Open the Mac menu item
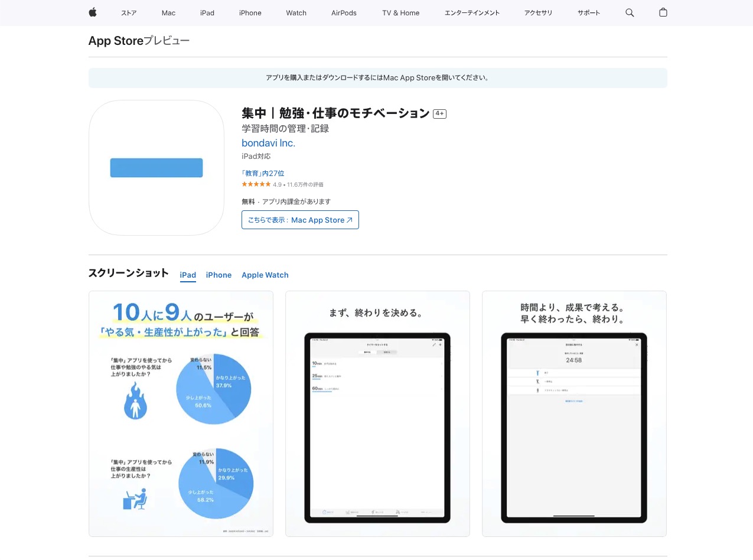The width and height of the screenshot is (753, 560). 168,13
